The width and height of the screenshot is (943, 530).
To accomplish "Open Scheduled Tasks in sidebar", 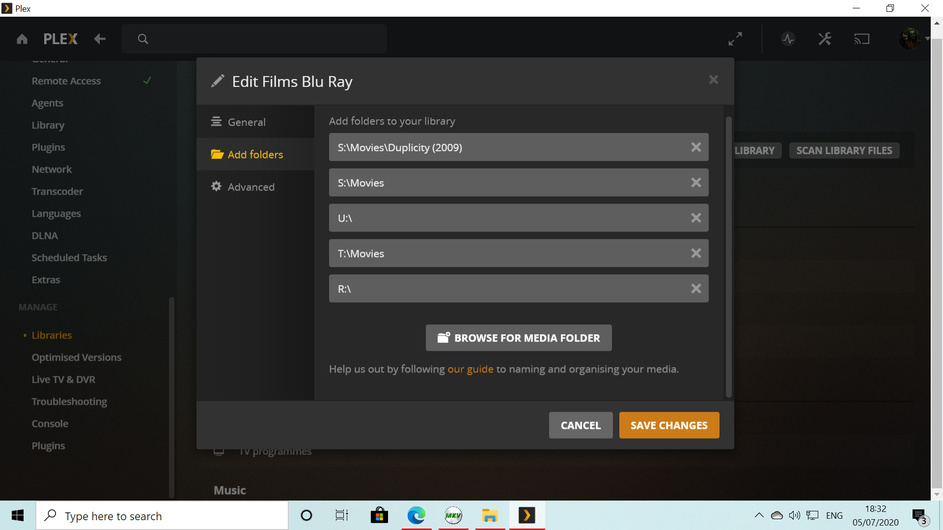I will pos(69,258).
